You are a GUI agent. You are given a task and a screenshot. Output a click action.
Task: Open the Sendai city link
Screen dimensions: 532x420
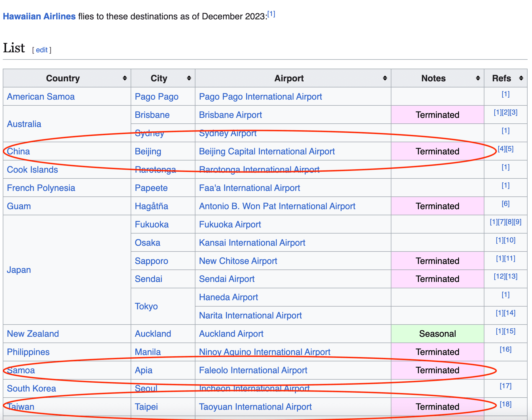[148, 279]
